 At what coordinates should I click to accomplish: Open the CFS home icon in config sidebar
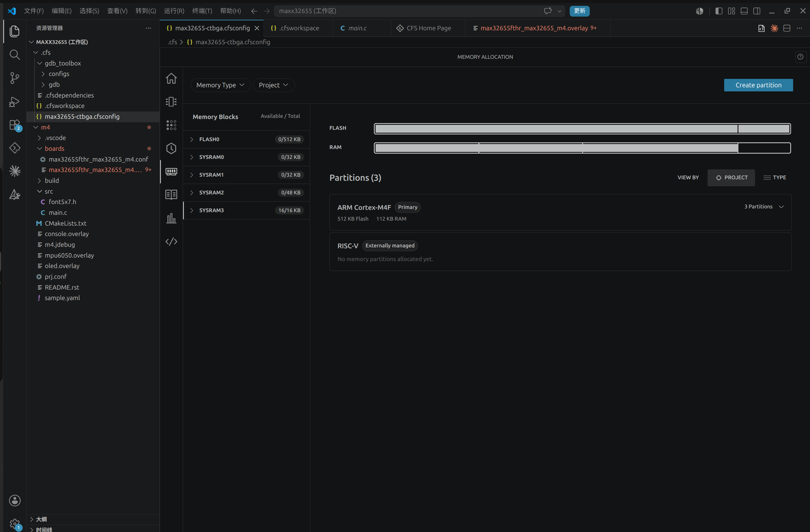click(x=171, y=79)
